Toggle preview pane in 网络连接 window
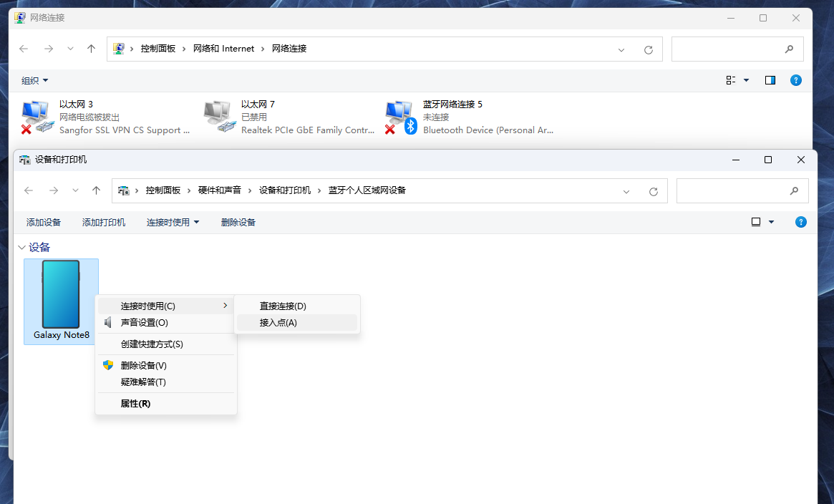The height and width of the screenshot is (504, 834). point(770,80)
